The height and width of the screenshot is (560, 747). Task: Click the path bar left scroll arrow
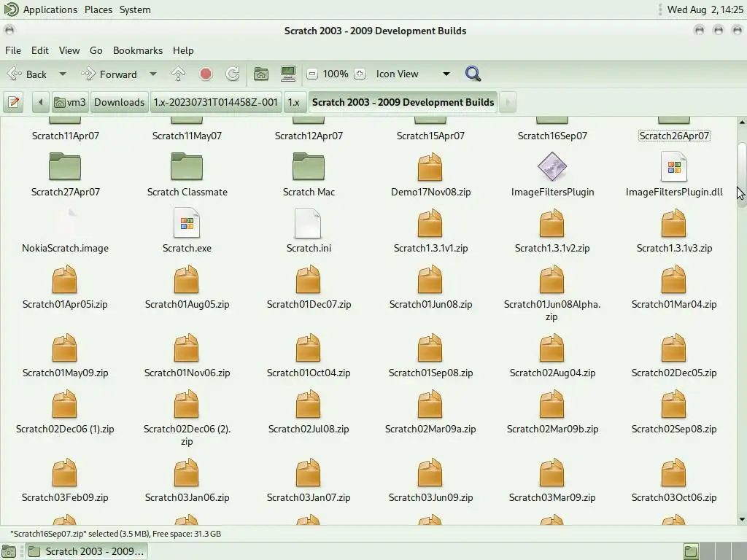pos(41,102)
